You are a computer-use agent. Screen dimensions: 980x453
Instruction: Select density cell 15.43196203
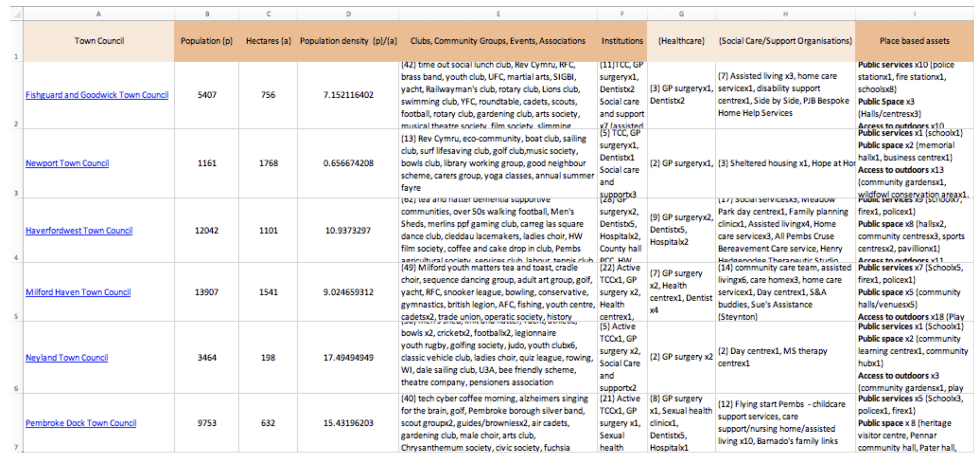(348, 423)
